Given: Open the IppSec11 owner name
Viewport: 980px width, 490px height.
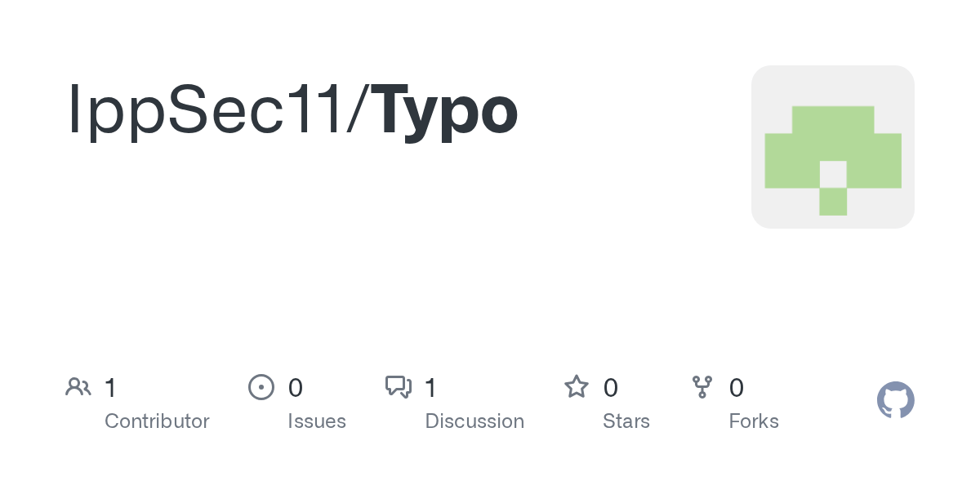Looking at the screenshot, I should (206, 110).
